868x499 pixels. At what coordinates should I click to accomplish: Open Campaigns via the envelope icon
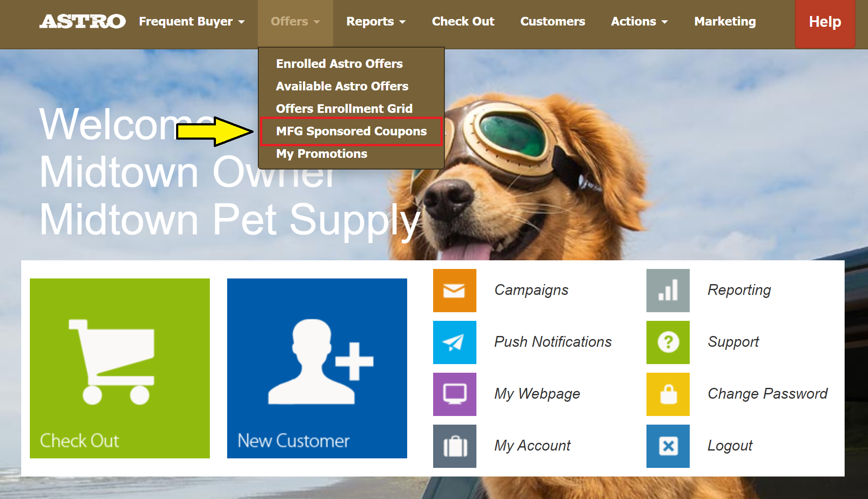pos(454,290)
